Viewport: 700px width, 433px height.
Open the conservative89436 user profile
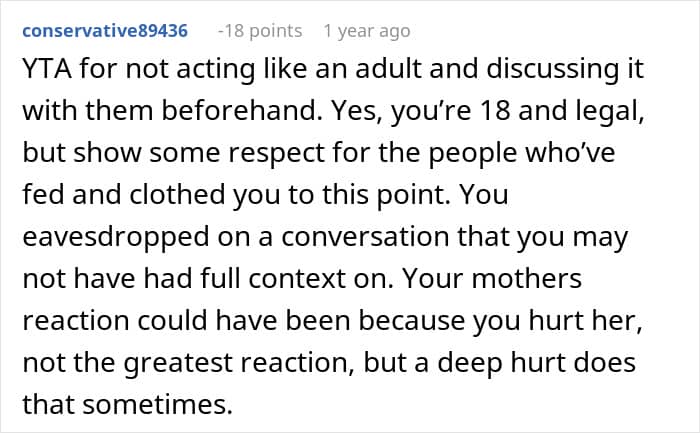[105, 31]
